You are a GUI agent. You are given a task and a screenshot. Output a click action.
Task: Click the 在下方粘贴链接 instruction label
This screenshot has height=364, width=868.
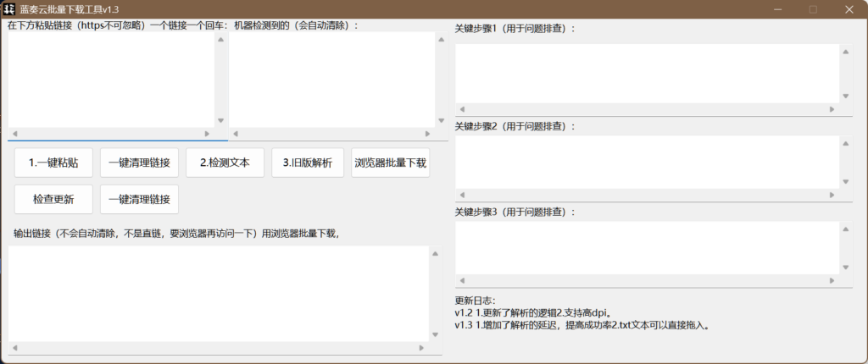(118, 25)
